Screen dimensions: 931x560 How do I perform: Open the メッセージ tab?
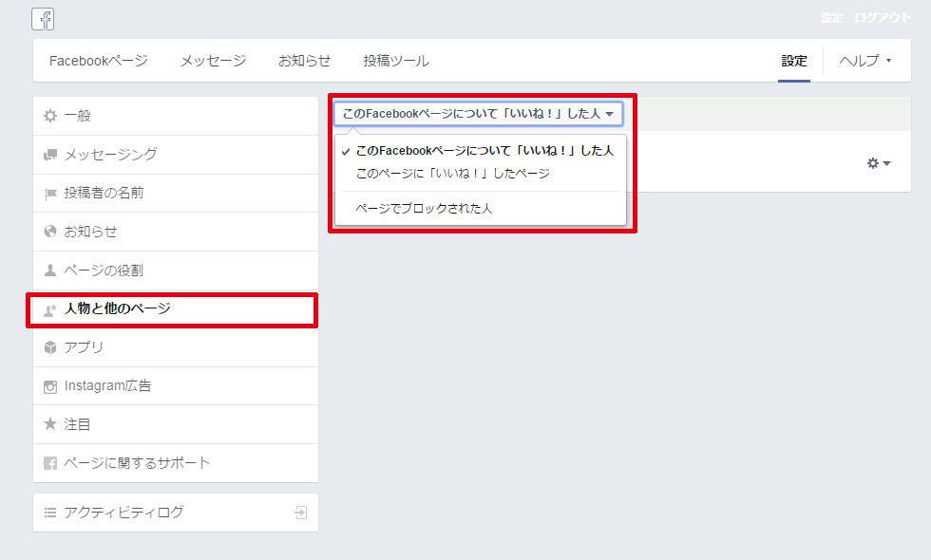213,61
